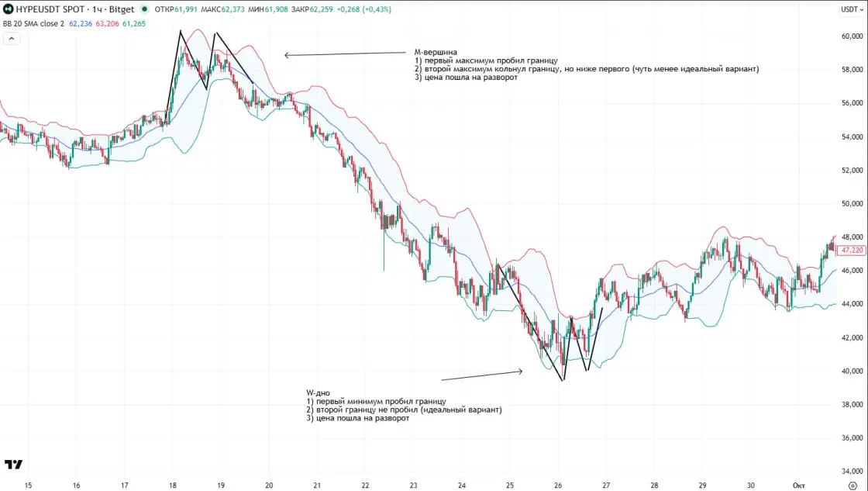Click date label 29 on time axis
This screenshot has height=491, width=868.
[702, 486]
